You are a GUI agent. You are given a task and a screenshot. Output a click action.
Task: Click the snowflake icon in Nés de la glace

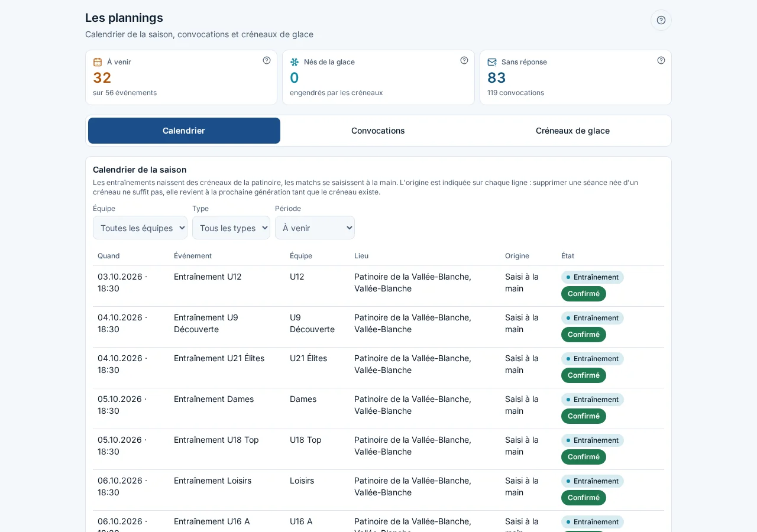(x=295, y=62)
